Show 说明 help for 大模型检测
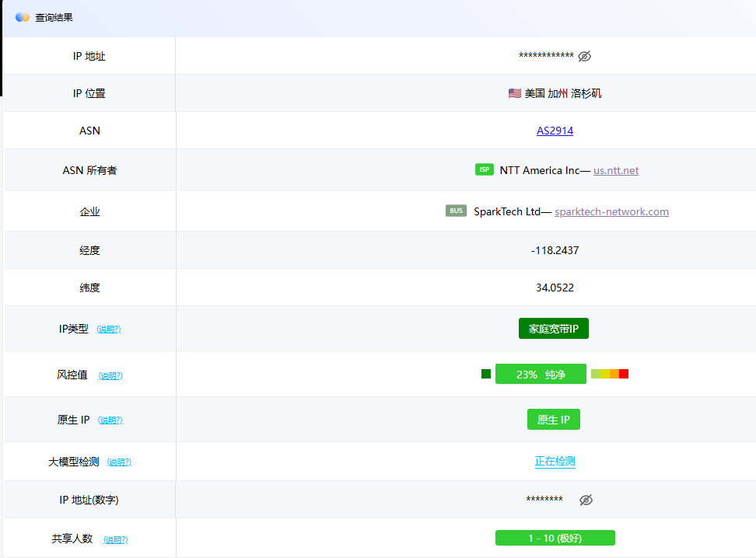Image resolution: width=756 pixels, height=558 pixels. pos(119,462)
